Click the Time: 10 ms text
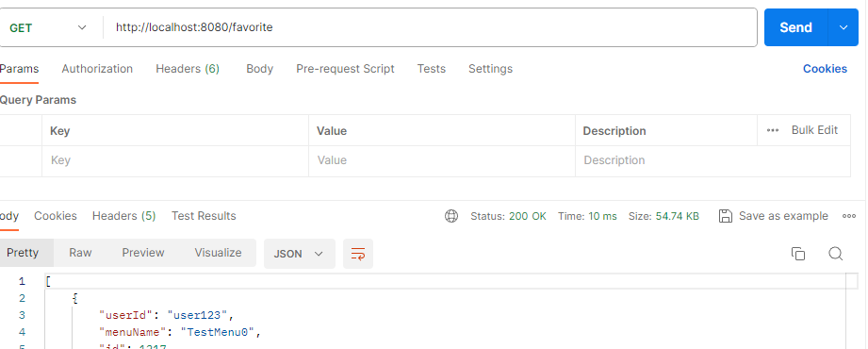This screenshot has width=868, height=349. coord(587,216)
